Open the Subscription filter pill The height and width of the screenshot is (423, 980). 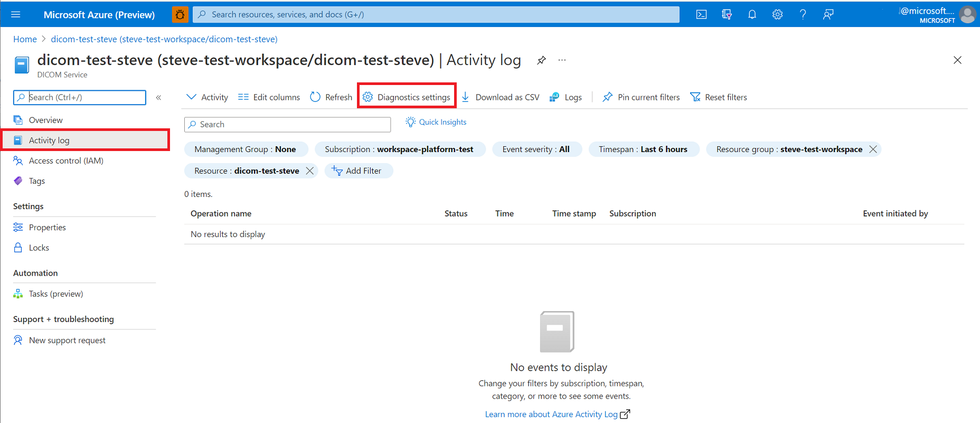tap(399, 149)
